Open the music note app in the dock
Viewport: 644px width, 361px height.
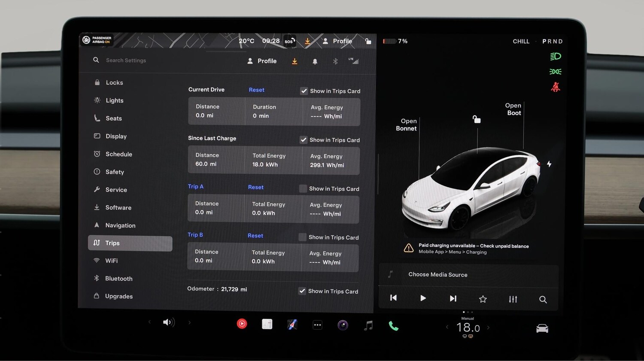point(368,326)
